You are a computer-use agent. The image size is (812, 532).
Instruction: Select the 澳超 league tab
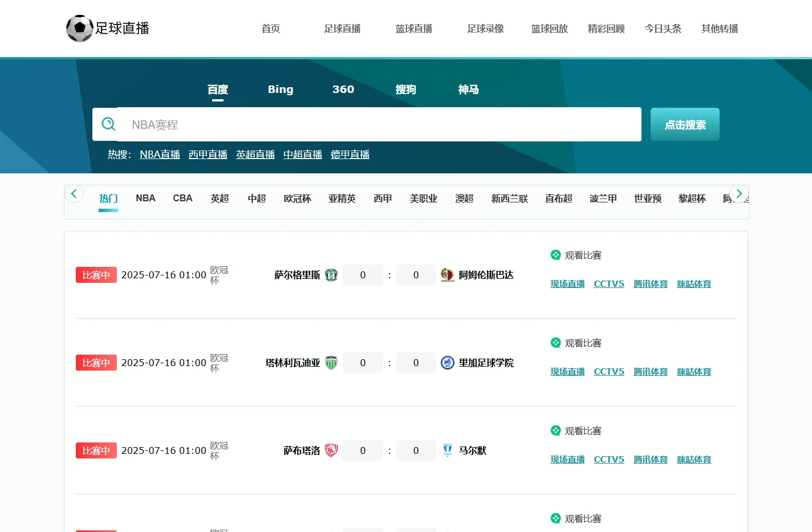pos(464,198)
